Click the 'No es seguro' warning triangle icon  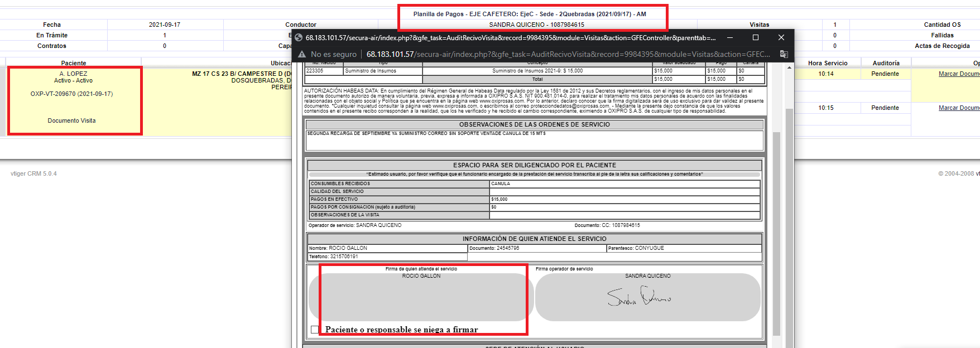pos(302,54)
